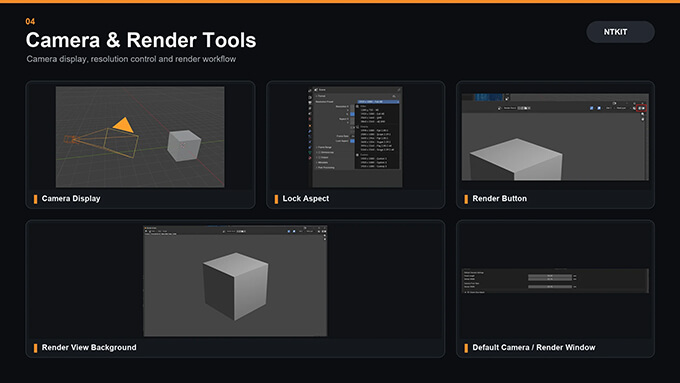Screen dimensions: 680x383
Task: Click the zoom magnifier below render button
Action: (x=643, y=114)
